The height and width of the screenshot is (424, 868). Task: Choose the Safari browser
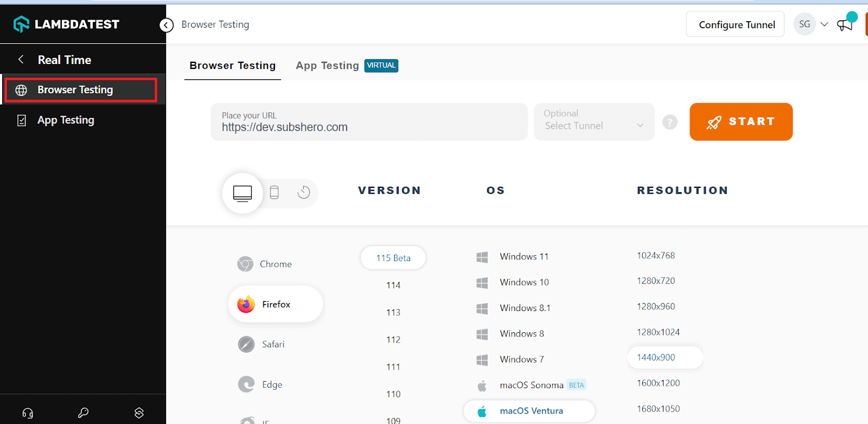(x=261, y=344)
